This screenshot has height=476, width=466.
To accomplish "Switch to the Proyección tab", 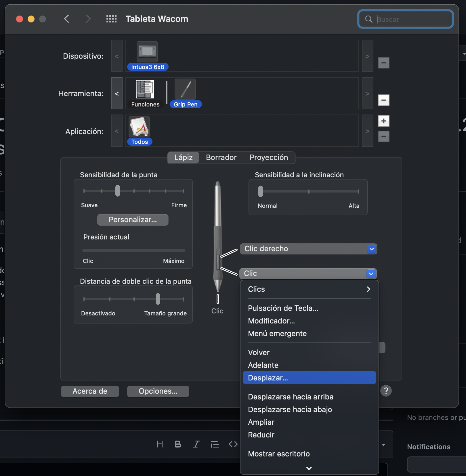I will coord(269,157).
